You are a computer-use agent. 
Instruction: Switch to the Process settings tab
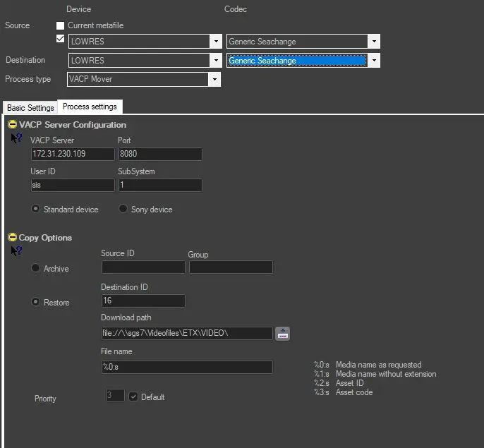(x=90, y=107)
